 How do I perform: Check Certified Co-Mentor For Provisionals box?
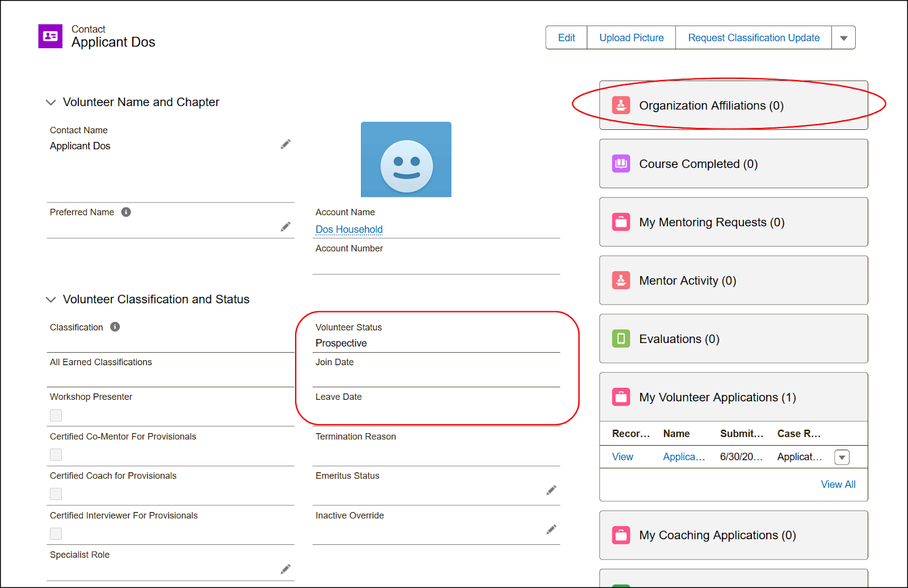coord(56,455)
